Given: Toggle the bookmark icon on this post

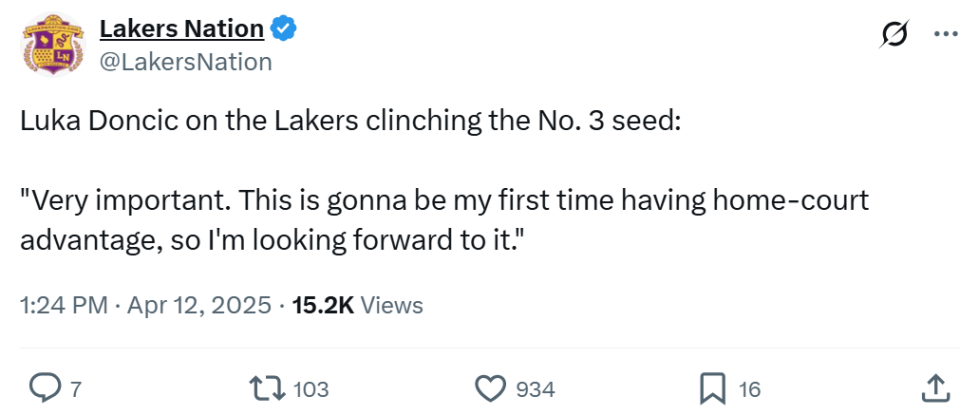Looking at the screenshot, I should pyautogui.click(x=711, y=388).
